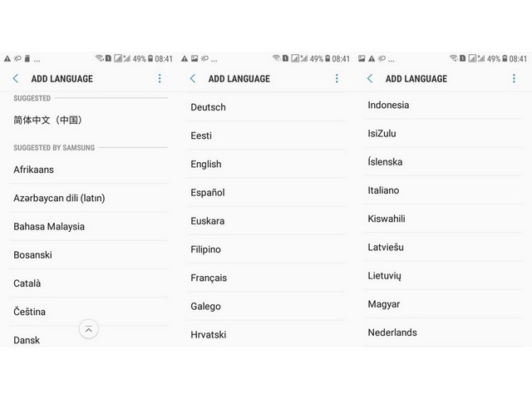The width and height of the screenshot is (532, 399).
Task: Select the suggested Chinese language 简体中文
Action: 48,121
